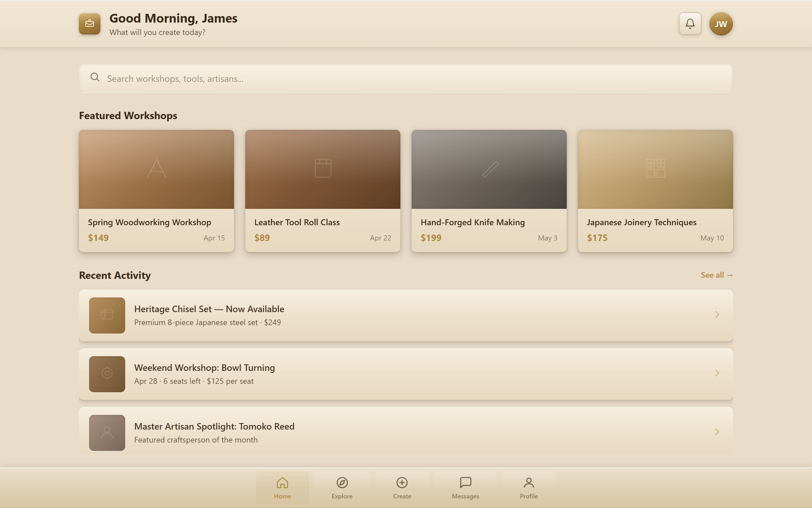Click Tomoko Reed spotlight person icon

pyautogui.click(x=107, y=433)
